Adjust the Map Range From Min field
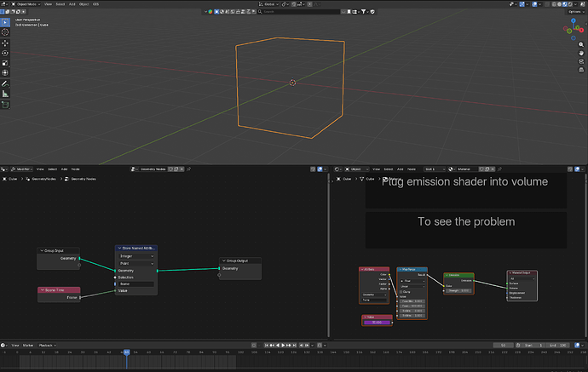588x372 pixels. (x=412, y=301)
